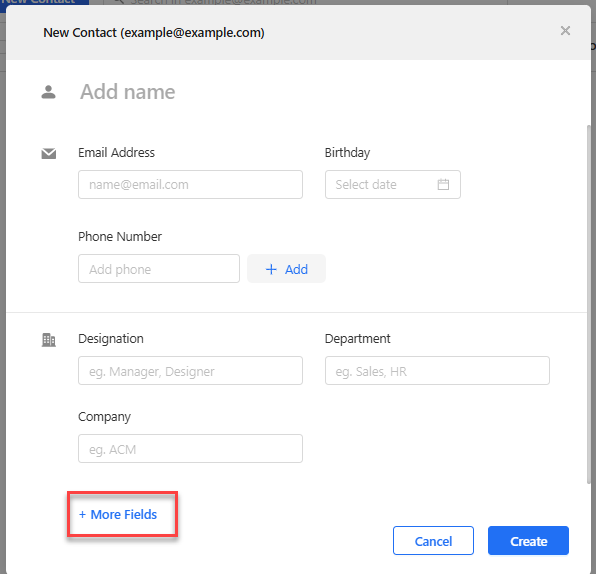
Task: Click into the Add phone field
Action: tap(159, 269)
